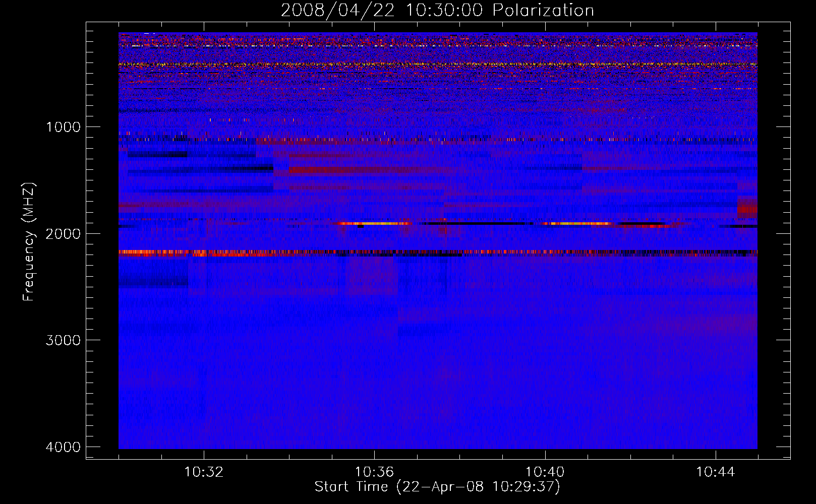Click the 10:36 time tick label

tap(374, 472)
